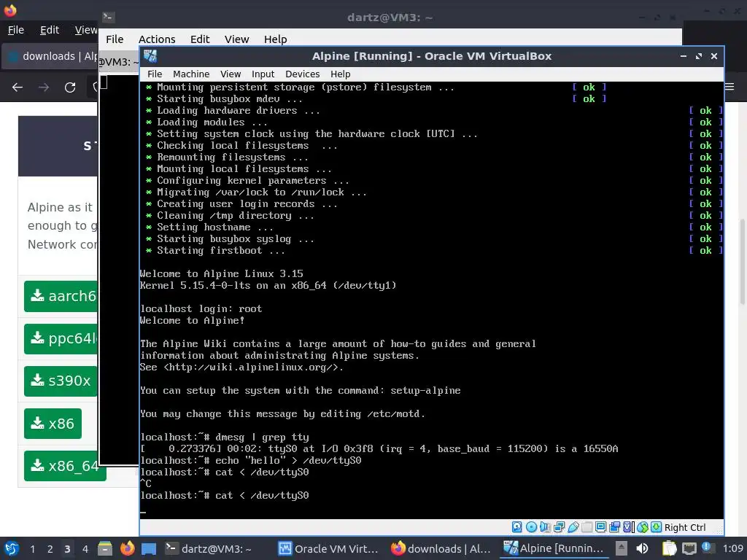Open the View menu in VirtualBox window
Image resolution: width=747 pixels, height=560 pixels.
click(x=231, y=74)
